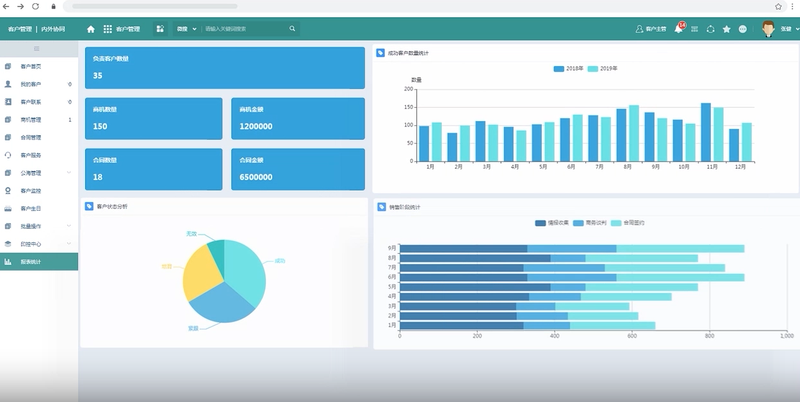Viewport: 800px width, 402px height.
Task: Click the sidebar collapse handle icon
Action: [x=36, y=48]
